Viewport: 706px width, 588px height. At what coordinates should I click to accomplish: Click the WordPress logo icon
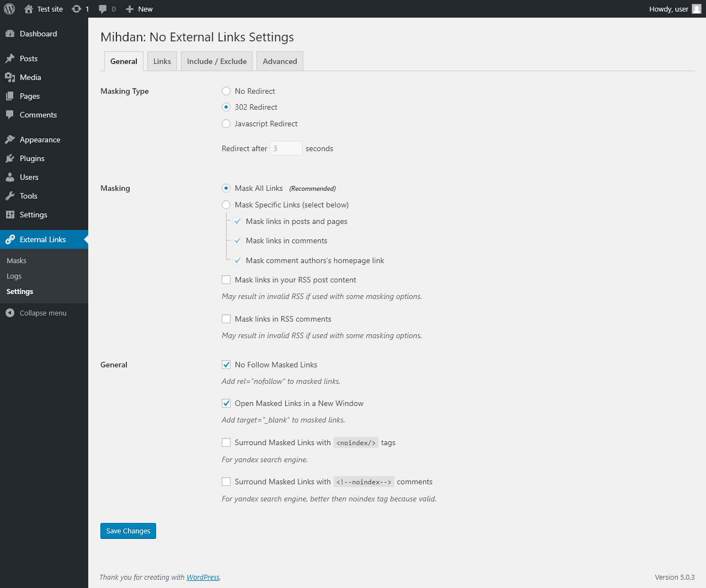9,9
